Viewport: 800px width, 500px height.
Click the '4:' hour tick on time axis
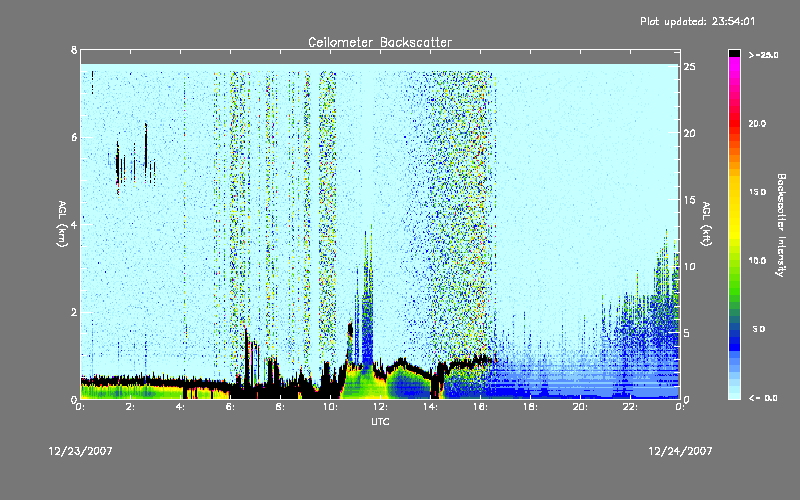[x=181, y=407]
